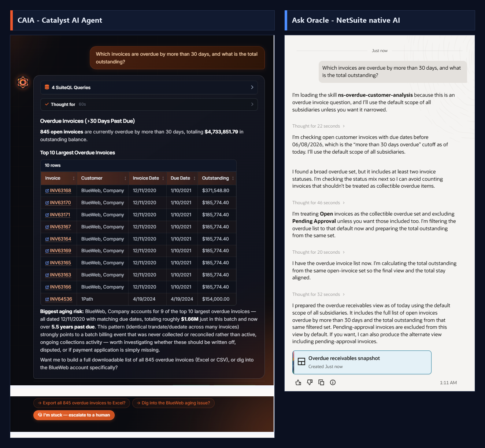Expand Thought for 32 seconds
The image size is (485, 448).
(x=318, y=294)
